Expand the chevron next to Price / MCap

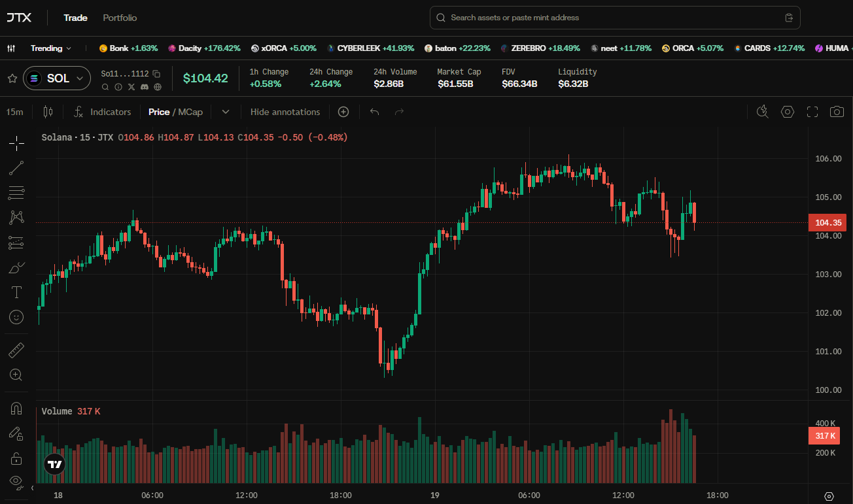coord(226,112)
